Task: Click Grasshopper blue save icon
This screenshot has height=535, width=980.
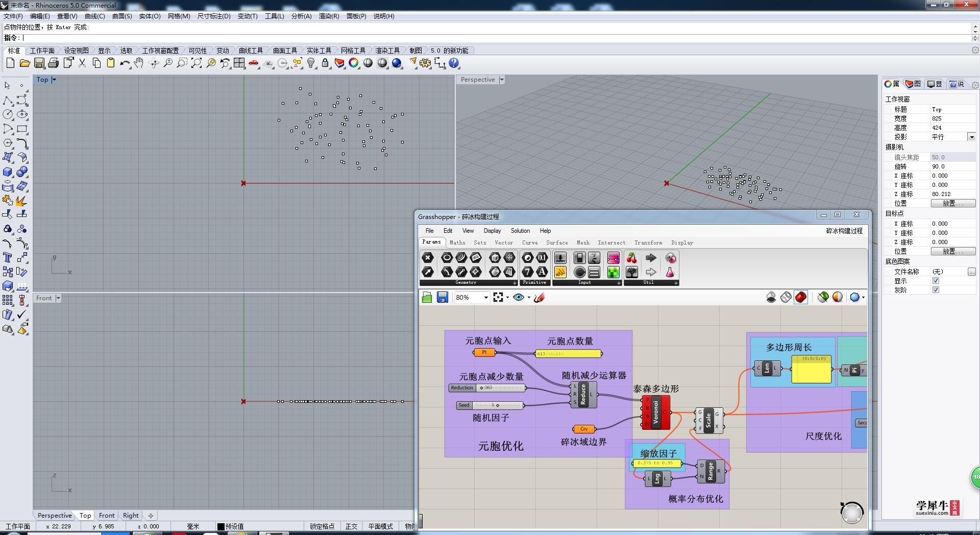Action: (443, 297)
